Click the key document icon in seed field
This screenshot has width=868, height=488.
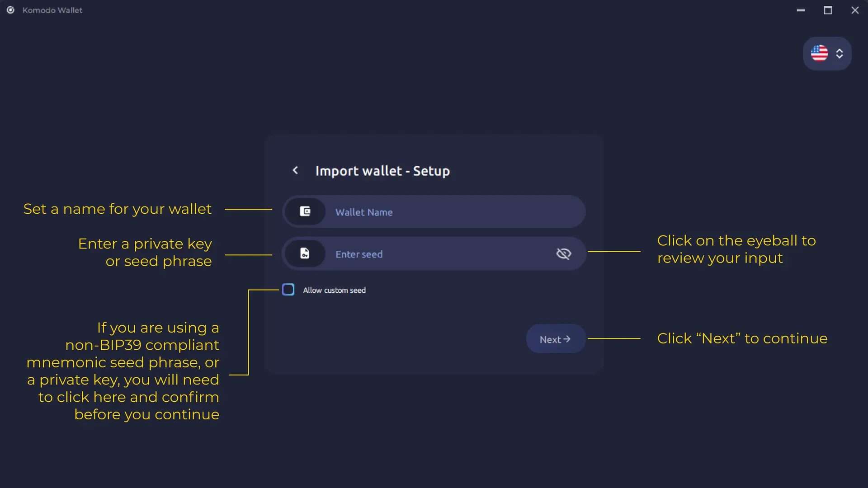tap(305, 253)
